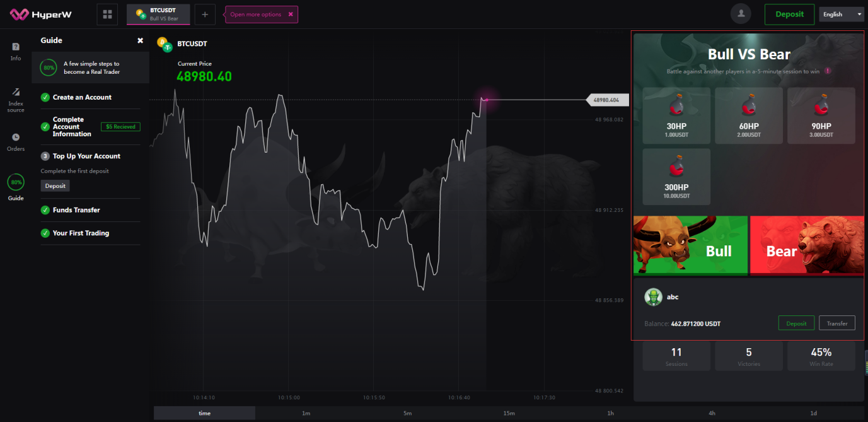Click the Transfer button near balance
Screen dimensions: 868x422
click(837, 323)
